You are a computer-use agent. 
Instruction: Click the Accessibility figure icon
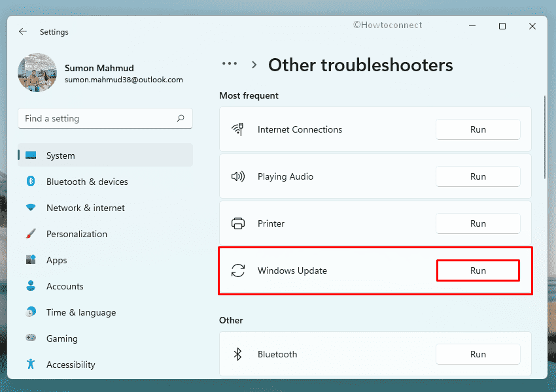[31, 364]
